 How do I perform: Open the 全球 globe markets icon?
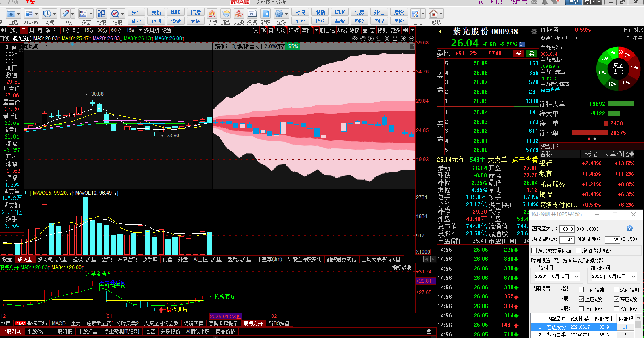[x=279, y=14]
